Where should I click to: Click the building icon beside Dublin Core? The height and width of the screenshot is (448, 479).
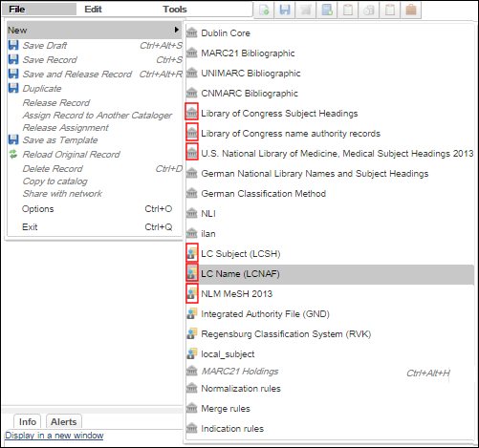click(192, 32)
